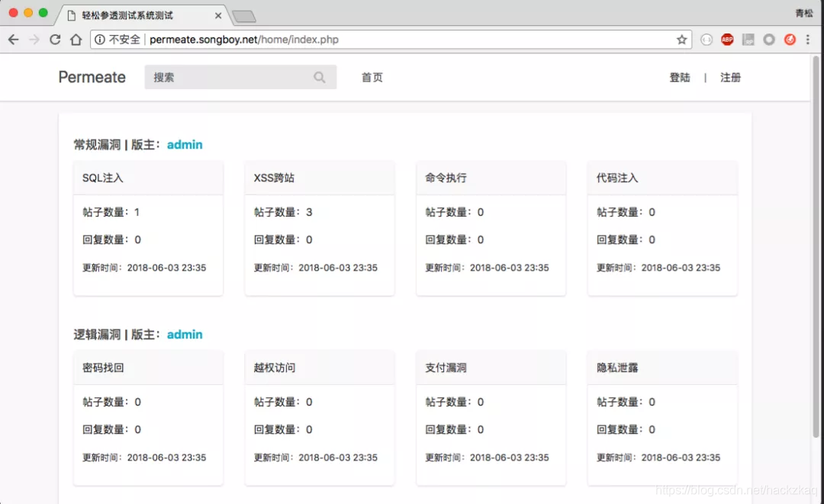The height and width of the screenshot is (504, 824).
Task: Go back with the browser back arrow
Action: pos(13,40)
